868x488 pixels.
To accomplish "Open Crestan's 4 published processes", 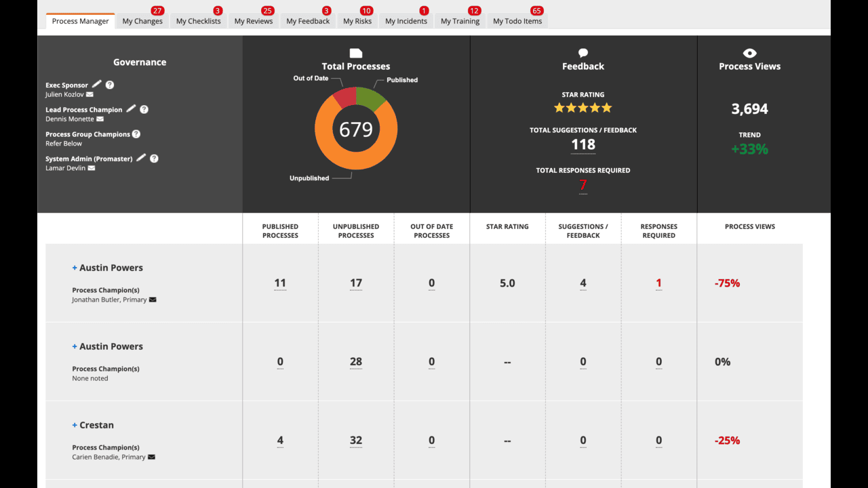I will [x=280, y=441].
